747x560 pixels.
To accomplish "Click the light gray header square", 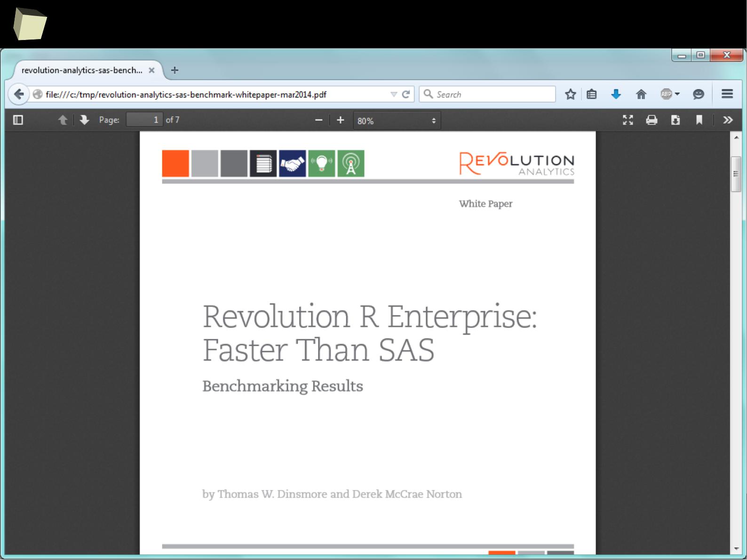I will pyautogui.click(x=205, y=163).
